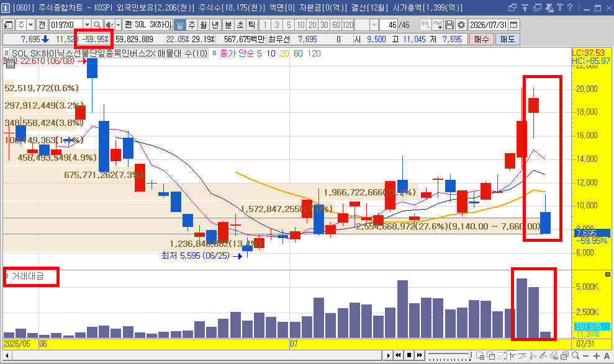This screenshot has width=614, height=364.
Task: Click the save chart floppy icon
Action: point(449,25)
